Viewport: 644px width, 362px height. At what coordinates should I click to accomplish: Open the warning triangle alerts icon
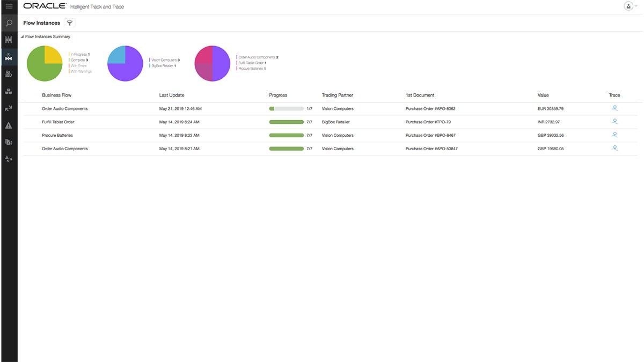pyautogui.click(x=9, y=125)
